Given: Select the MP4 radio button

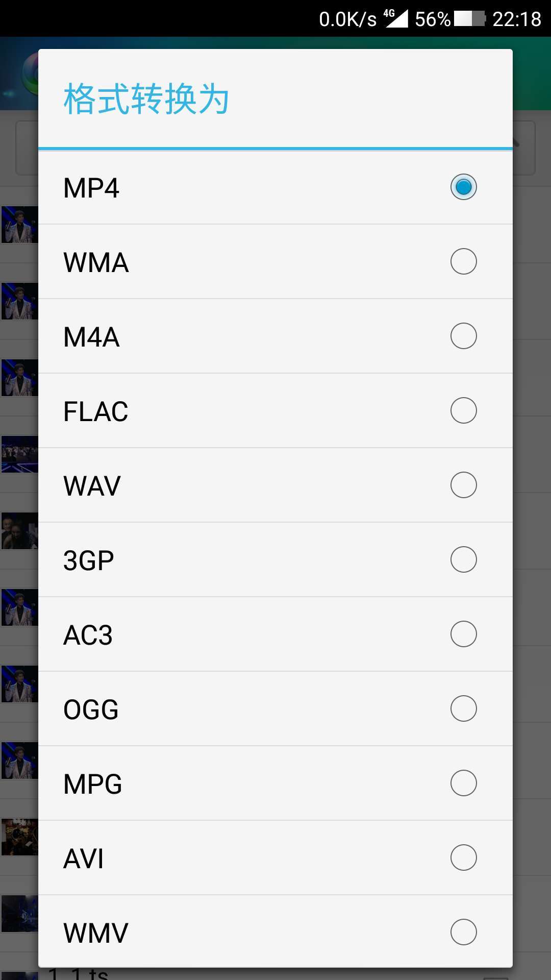Looking at the screenshot, I should coord(463,187).
